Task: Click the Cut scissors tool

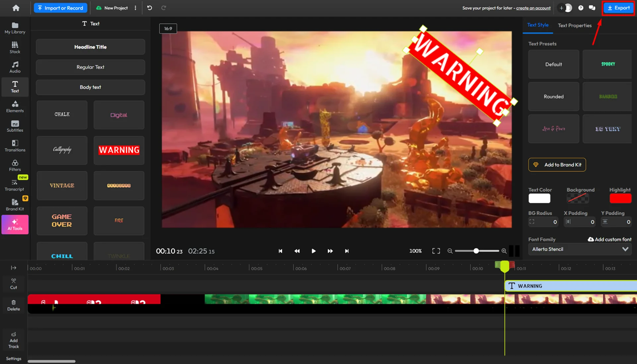Action: (14, 283)
